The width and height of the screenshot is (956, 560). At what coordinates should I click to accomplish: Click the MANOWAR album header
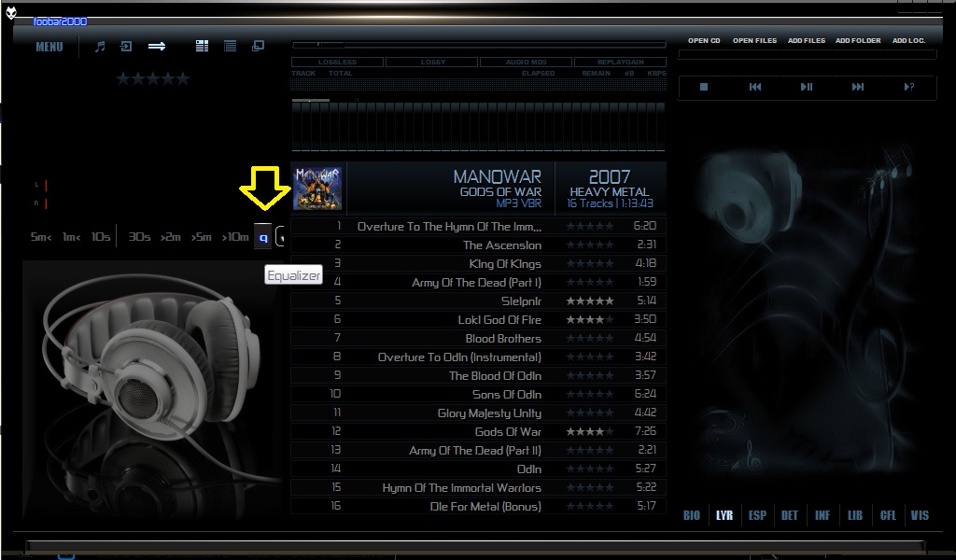click(x=479, y=189)
